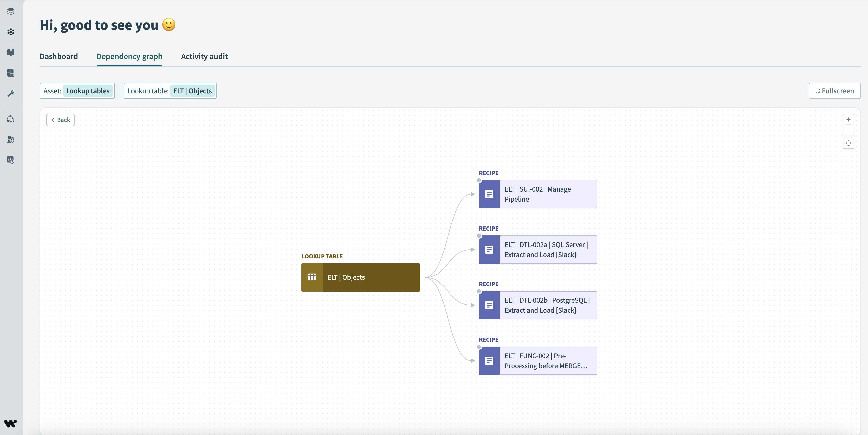Switch to the Dashboard tab
Screen dimensions: 868x435
tap(59, 56)
